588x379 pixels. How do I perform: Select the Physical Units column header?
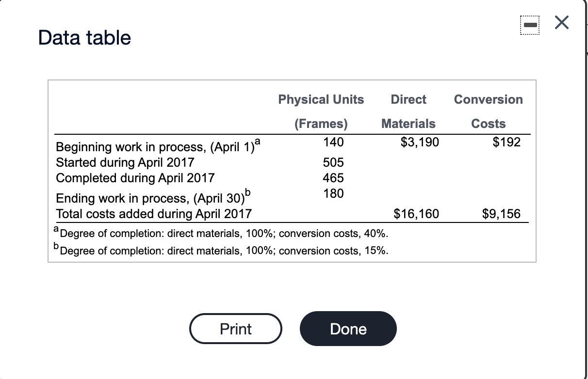[321, 99]
